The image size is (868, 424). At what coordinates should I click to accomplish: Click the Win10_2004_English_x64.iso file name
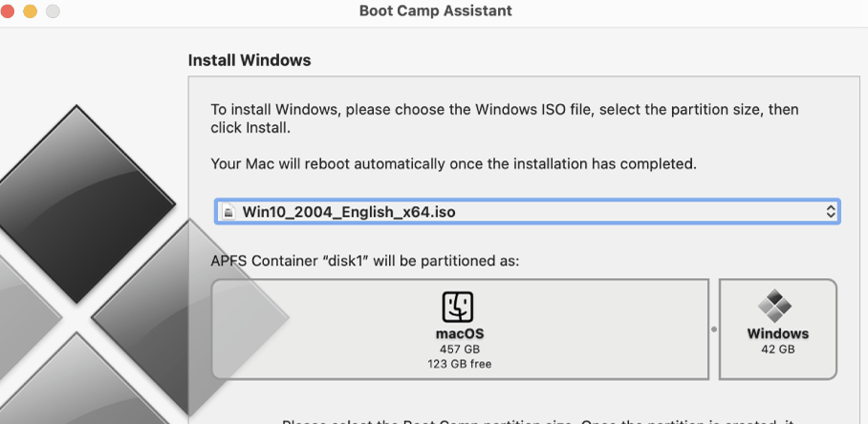click(x=349, y=212)
